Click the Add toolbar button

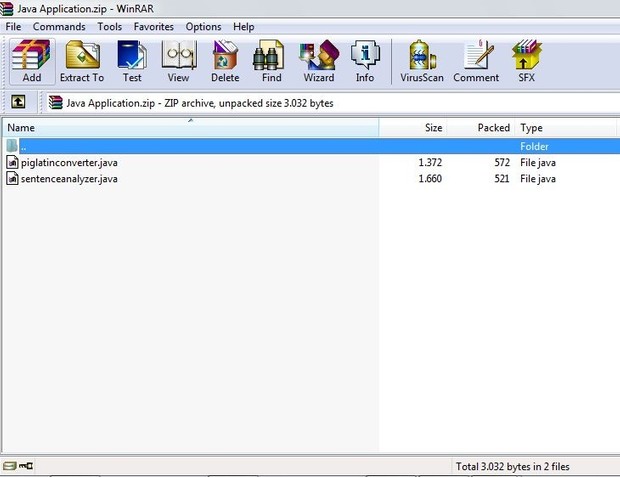[x=32, y=61]
